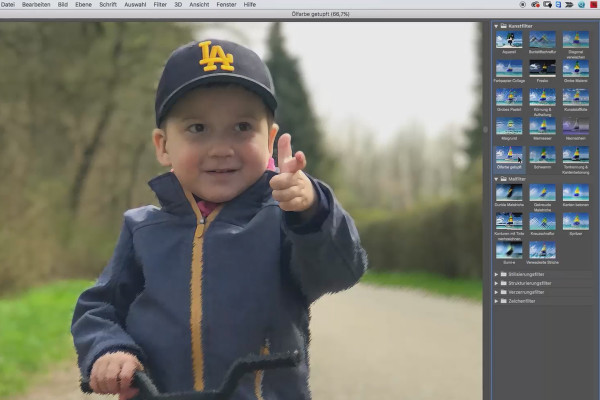Open the Hilfe menu
The image size is (600, 400).
click(x=250, y=5)
